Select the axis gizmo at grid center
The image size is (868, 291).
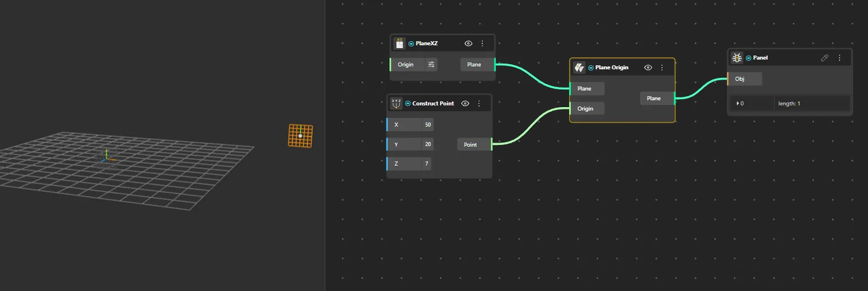[x=106, y=156]
